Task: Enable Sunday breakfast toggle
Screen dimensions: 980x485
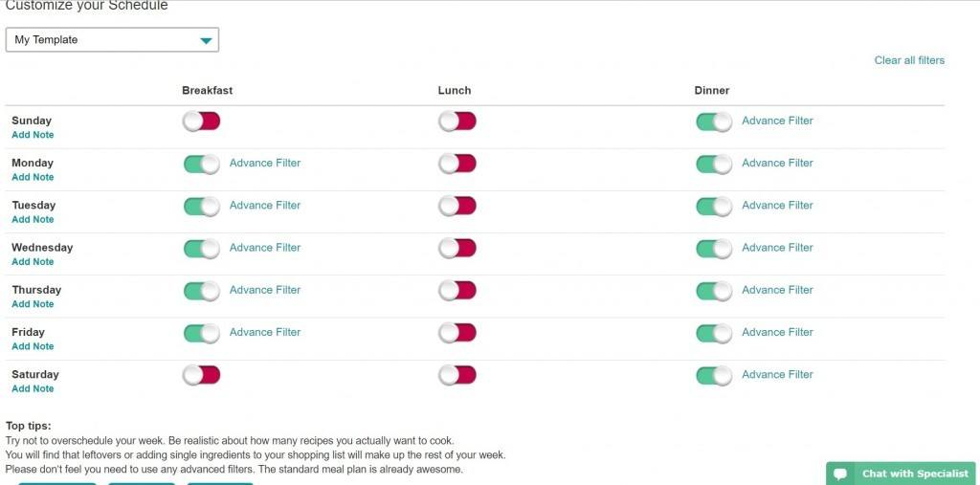Action: coord(201,121)
